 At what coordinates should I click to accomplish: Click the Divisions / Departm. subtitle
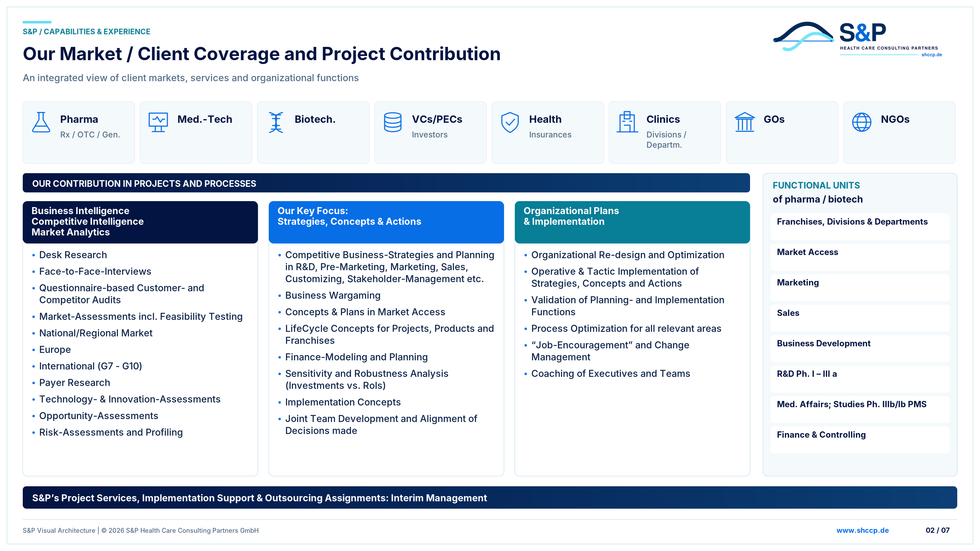pyautogui.click(x=666, y=140)
